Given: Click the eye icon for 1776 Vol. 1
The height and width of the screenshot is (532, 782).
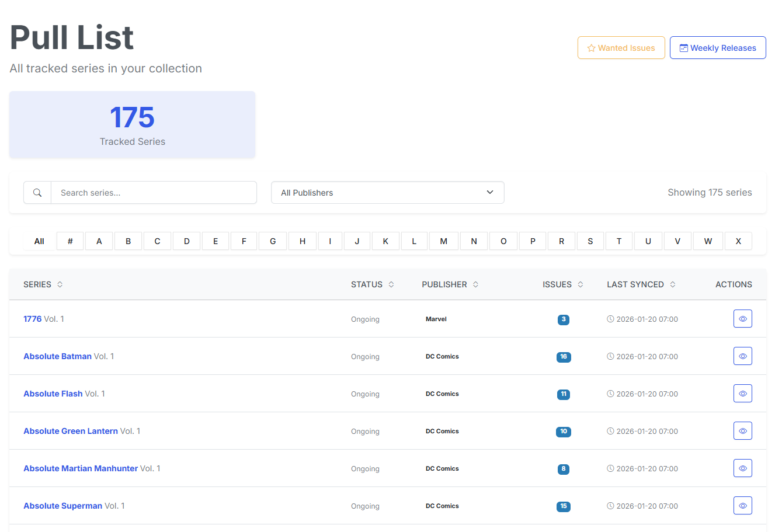Looking at the screenshot, I should [x=742, y=319].
